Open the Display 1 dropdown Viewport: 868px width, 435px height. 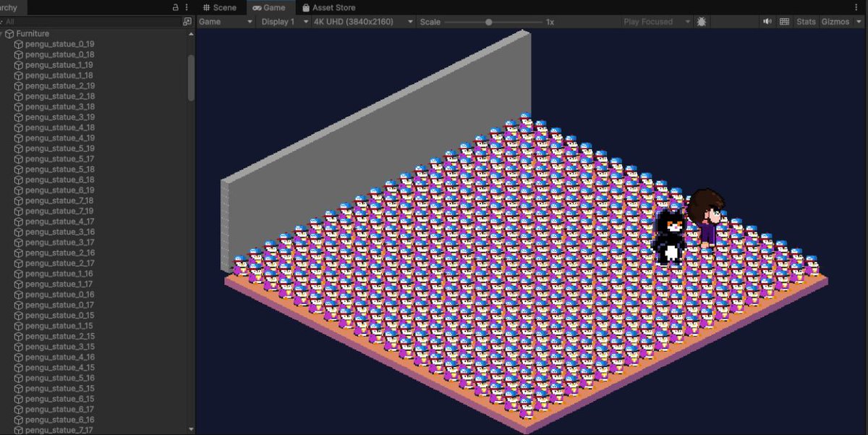point(283,22)
